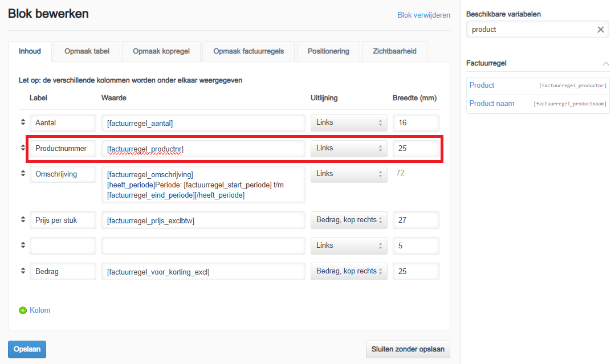This screenshot has height=364, width=611.
Task: Switch to the Opmaak tabel tab
Action: (87, 51)
